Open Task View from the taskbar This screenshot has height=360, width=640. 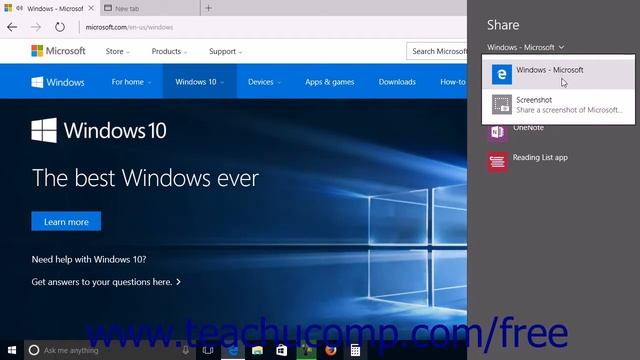coord(208,350)
